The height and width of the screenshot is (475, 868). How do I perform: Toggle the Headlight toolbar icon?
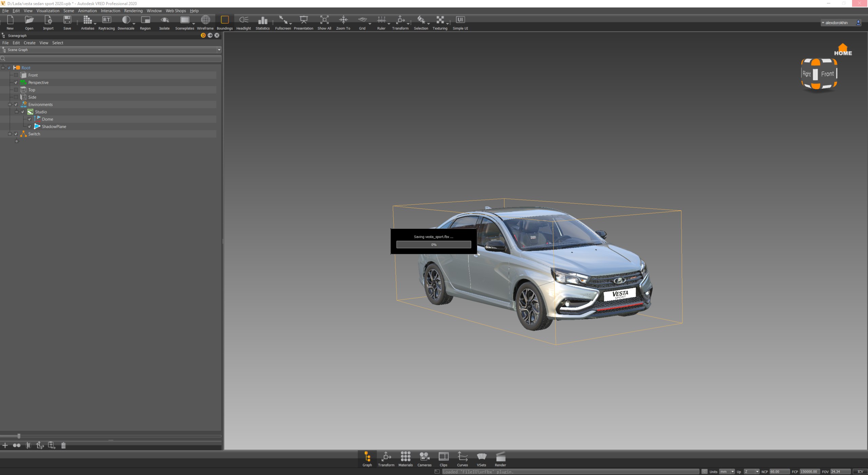[244, 20]
